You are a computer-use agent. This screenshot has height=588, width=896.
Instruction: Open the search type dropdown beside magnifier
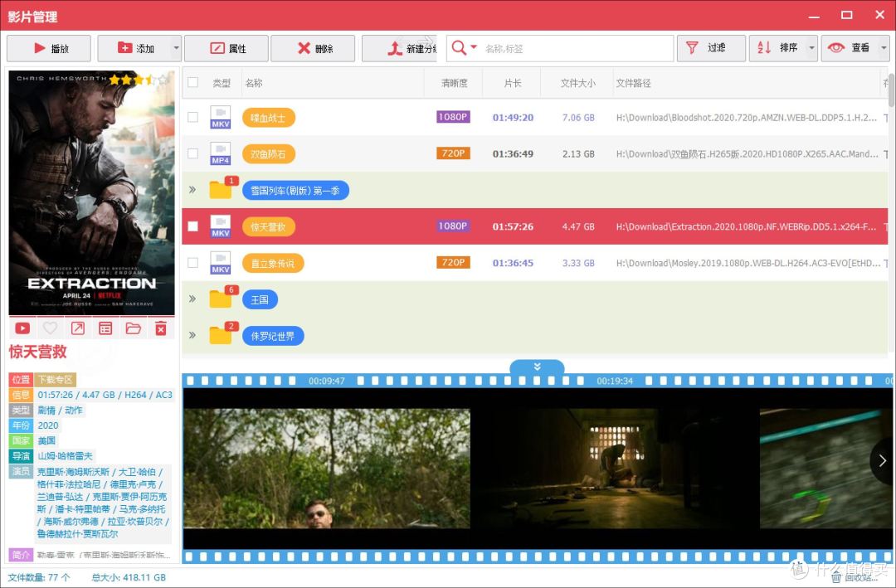(x=473, y=46)
